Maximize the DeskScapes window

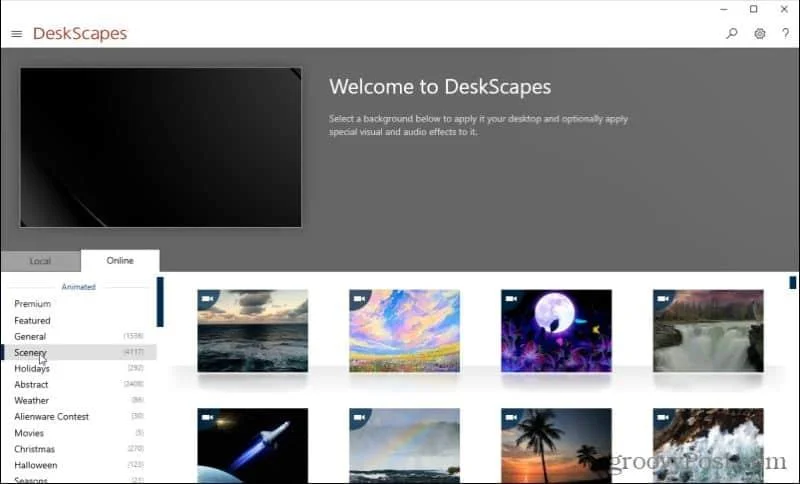(x=754, y=9)
